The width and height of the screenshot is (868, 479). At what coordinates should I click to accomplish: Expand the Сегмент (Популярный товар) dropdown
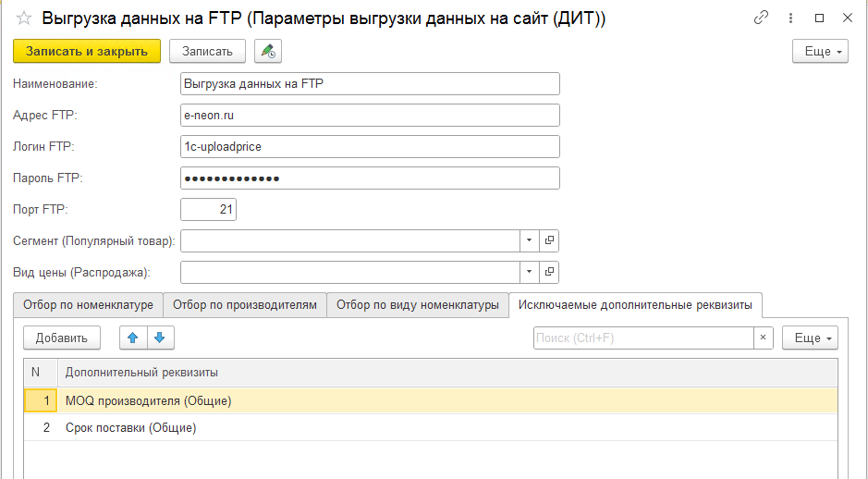click(x=529, y=241)
